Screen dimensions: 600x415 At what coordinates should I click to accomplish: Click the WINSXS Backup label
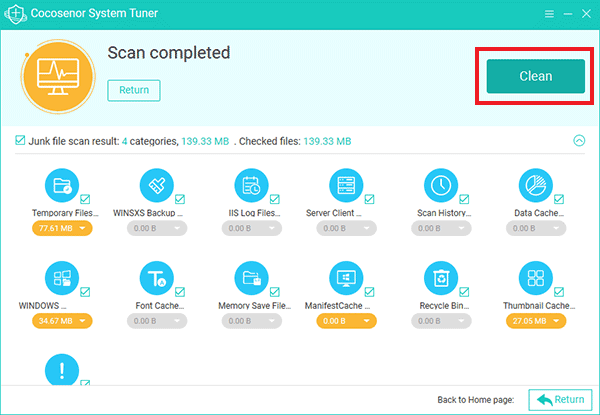click(x=148, y=213)
